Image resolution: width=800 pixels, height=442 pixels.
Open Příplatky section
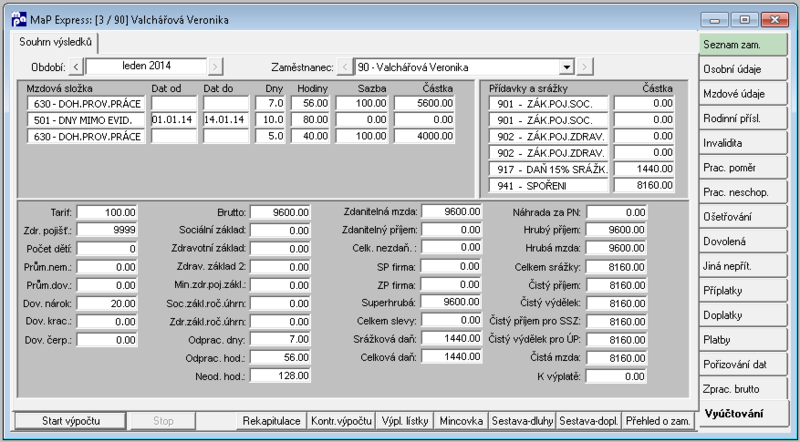point(743,291)
